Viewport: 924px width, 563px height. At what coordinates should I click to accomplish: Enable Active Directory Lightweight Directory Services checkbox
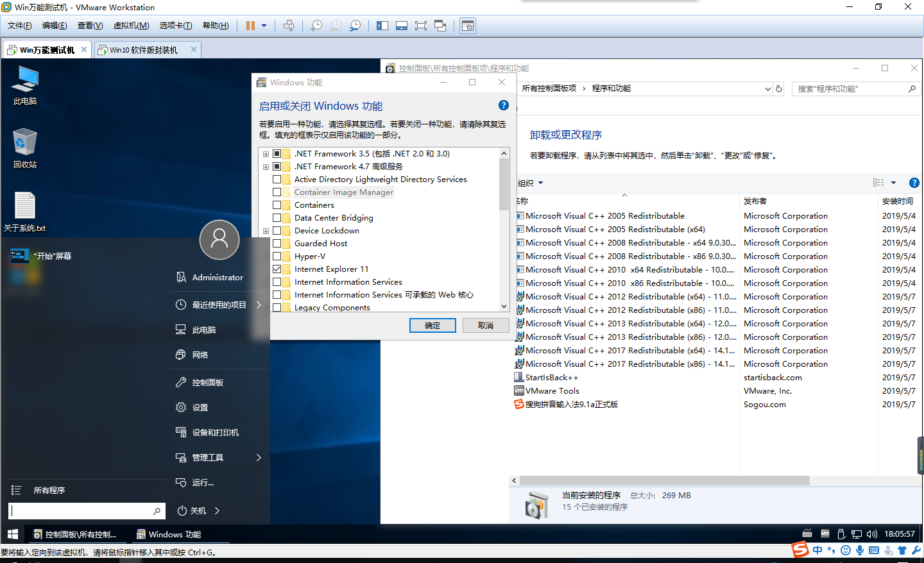[277, 180]
